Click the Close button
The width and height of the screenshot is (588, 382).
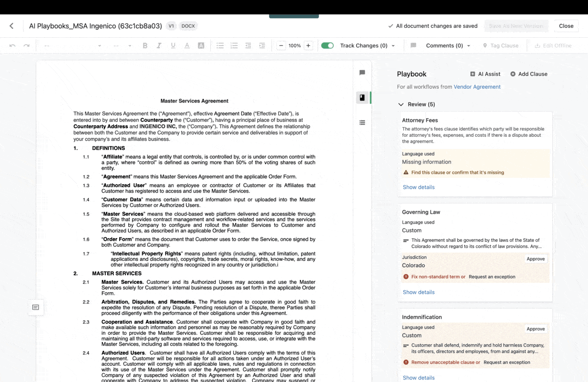point(566,26)
